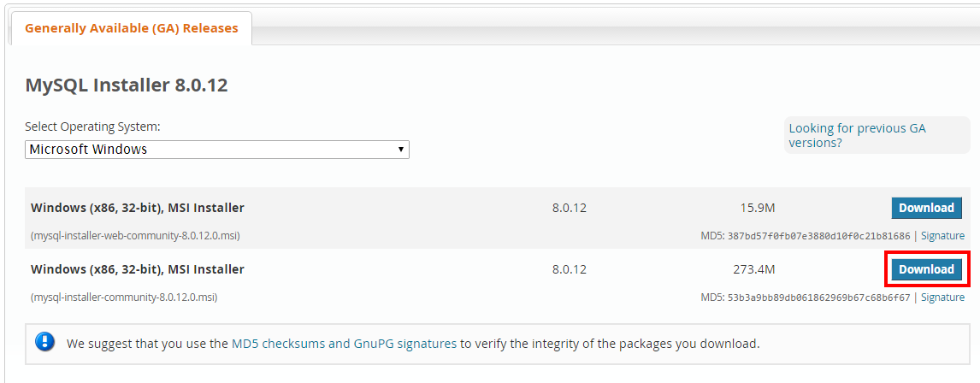Download the 15.9M web-community MSI installer
The height and width of the screenshot is (383, 980).
pyautogui.click(x=926, y=208)
